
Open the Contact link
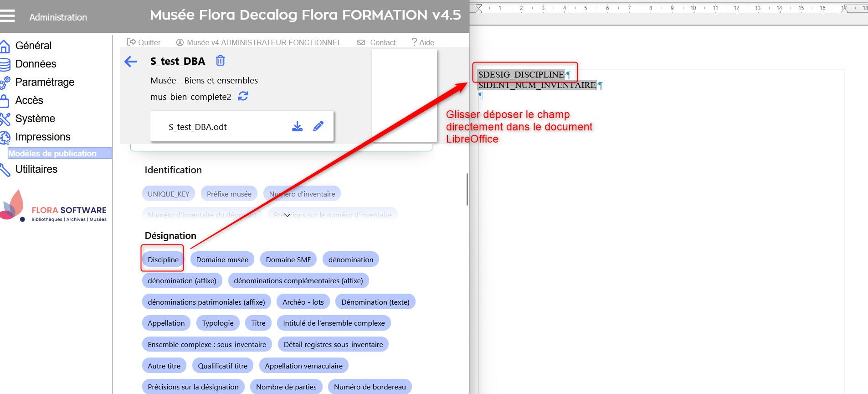pos(377,42)
